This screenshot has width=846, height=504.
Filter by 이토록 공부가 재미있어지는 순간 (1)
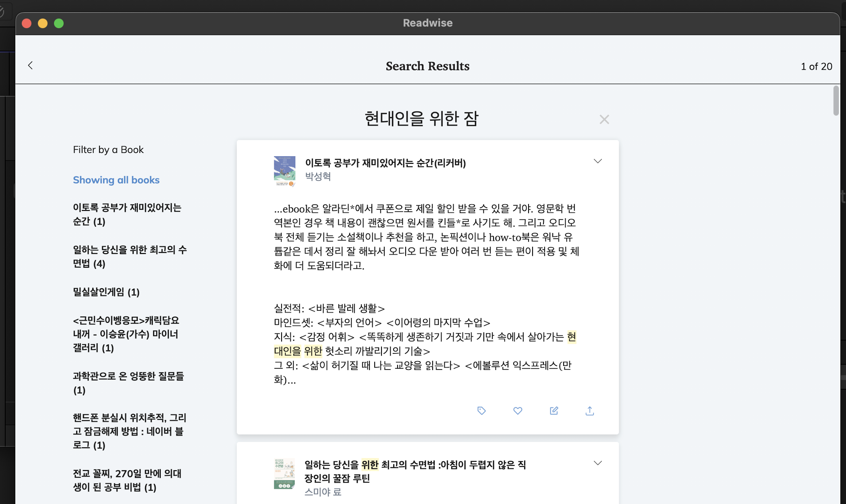point(127,215)
